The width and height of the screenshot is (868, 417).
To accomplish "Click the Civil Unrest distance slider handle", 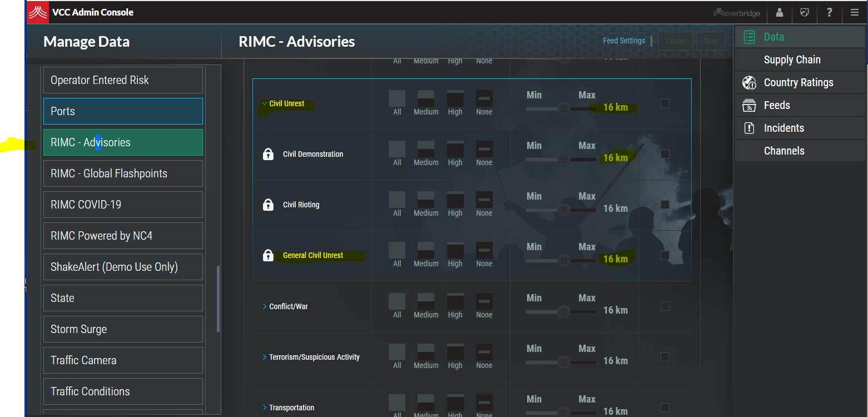I will tap(563, 108).
